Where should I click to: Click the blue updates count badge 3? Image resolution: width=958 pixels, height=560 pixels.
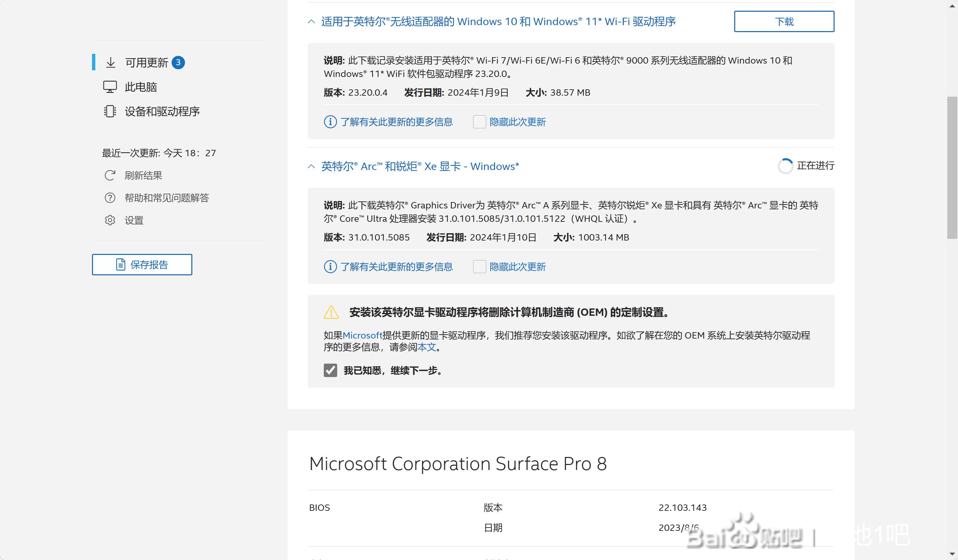coord(178,62)
